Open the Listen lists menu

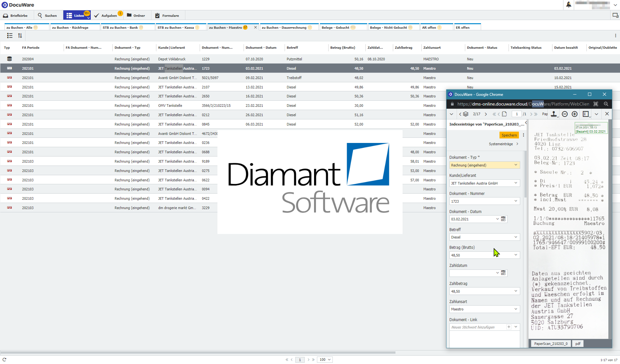pos(77,15)
